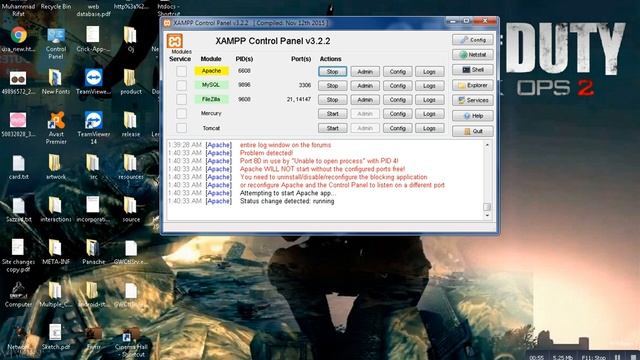This screenshot has height=360, width=640.
Task: View Logs for the Mercury module
Action: point(429,114)
